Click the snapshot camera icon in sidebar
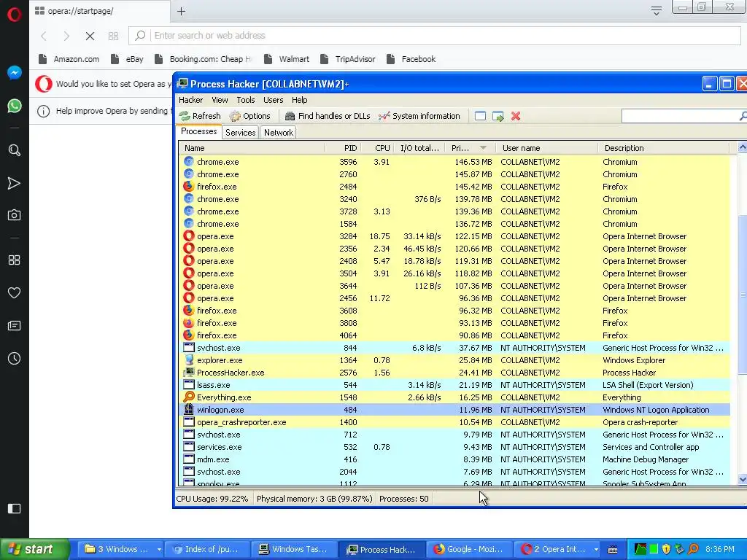Image resolution: width=747 pixels, height=560 pixels. (x=15, y=215)
